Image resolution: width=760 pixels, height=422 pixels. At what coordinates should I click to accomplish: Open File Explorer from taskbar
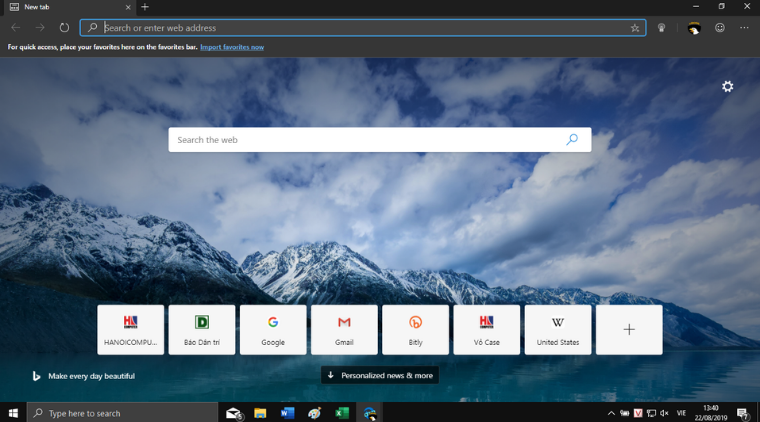(x=260, y=413)
